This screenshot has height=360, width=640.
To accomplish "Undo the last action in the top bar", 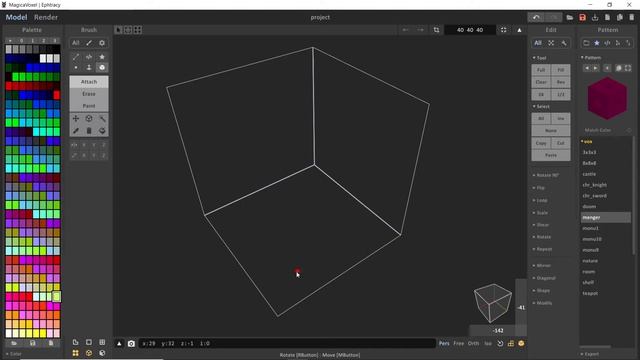I will [536, 18].
